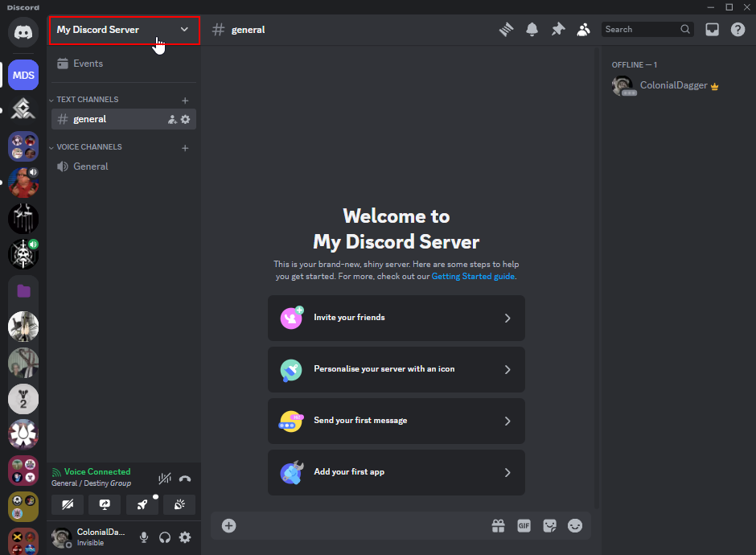Follow the Getting Started guide link
The height and width of the screenshot is (555, 756).
click(473, 277)
